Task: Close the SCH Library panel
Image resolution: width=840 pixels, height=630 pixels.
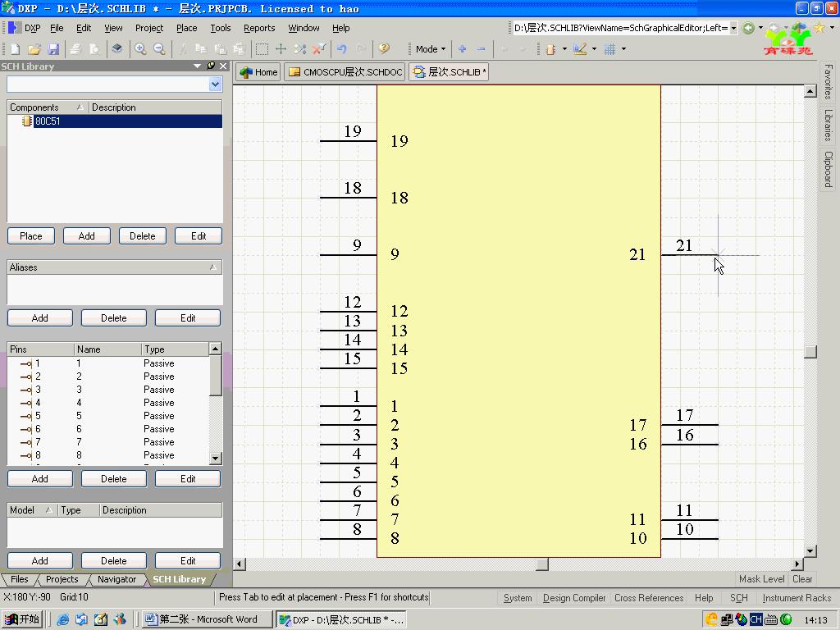Action: point(223,66)
